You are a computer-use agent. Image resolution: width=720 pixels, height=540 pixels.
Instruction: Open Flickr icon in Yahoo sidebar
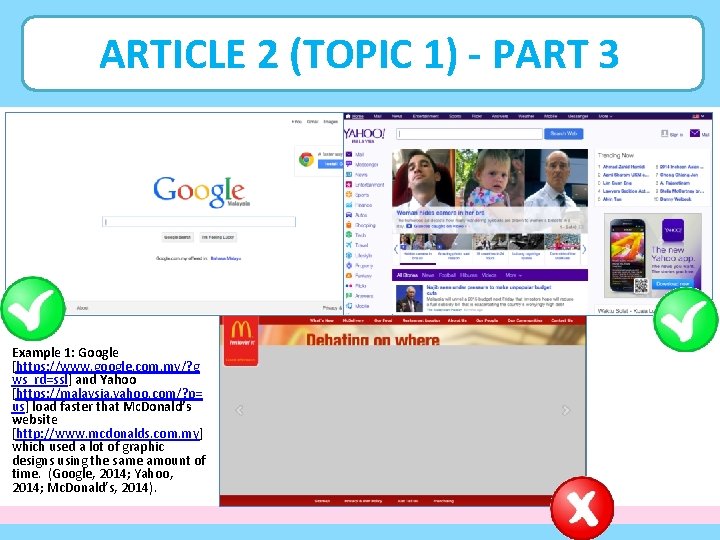tap(349, 286)
